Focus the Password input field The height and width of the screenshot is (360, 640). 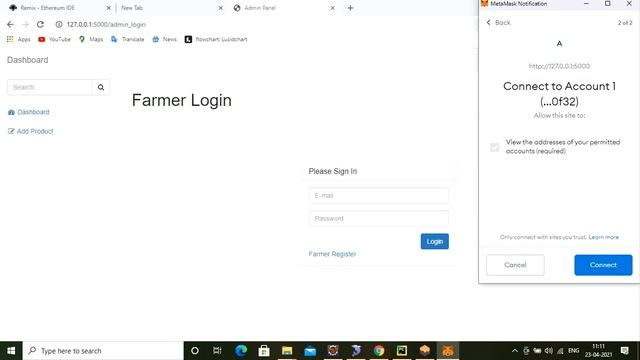pos(379,218)
